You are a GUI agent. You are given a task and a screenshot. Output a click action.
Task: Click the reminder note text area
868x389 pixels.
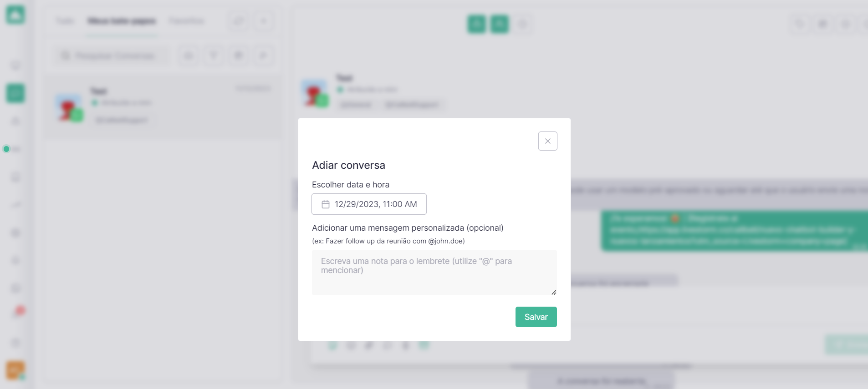(434, 272)
